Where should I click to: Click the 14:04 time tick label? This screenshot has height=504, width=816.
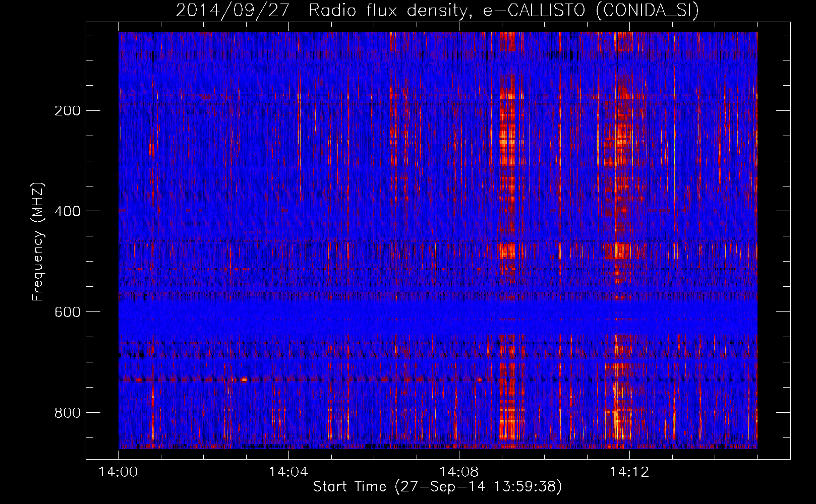pos(288,472)
